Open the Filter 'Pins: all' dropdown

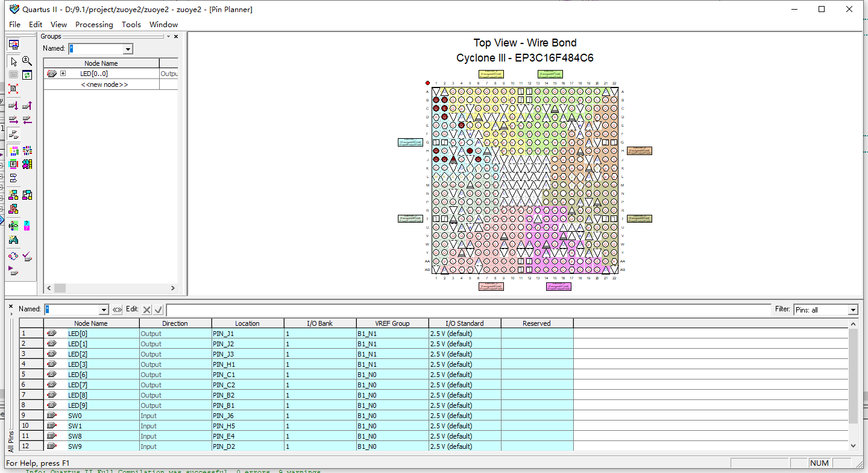point(853,310)
